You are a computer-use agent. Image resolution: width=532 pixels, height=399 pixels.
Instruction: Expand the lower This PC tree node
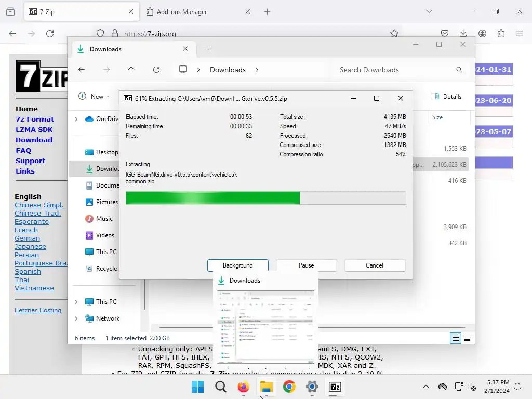[x=76, y=302]
